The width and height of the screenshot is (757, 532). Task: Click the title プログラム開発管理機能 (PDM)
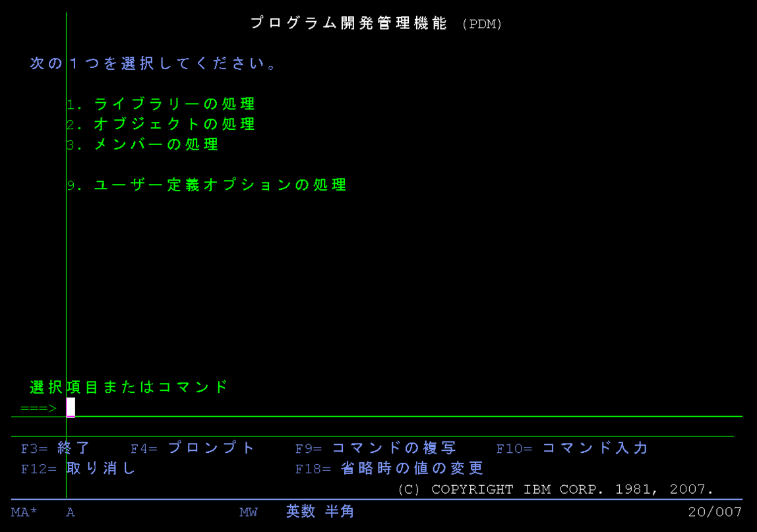[377, 23]
